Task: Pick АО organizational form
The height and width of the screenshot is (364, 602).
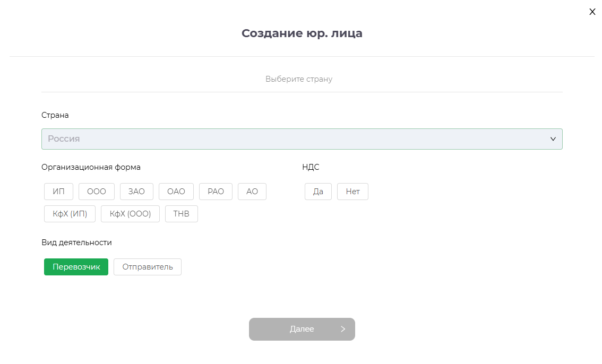Action: pyautogui.click(x=252, y=192)
